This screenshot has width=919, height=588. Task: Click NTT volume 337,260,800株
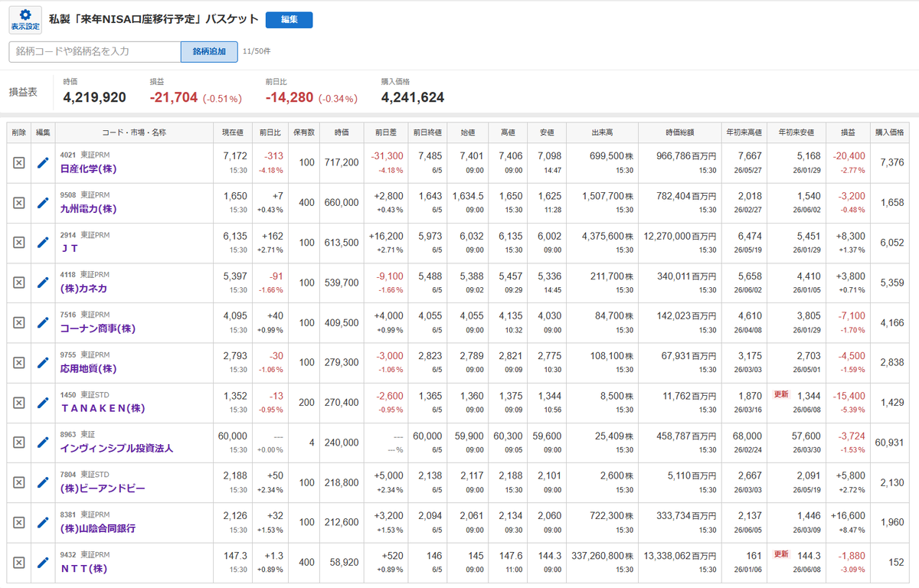(603, 557)
